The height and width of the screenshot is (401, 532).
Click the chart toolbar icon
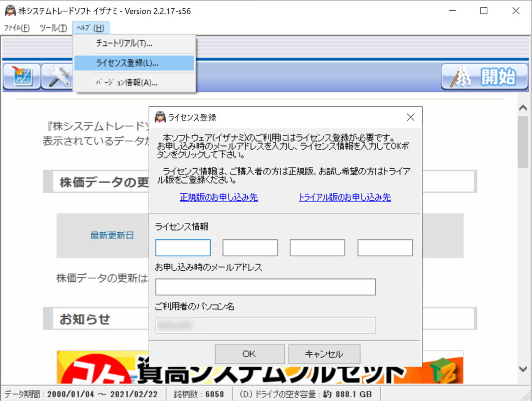[22, 76]
